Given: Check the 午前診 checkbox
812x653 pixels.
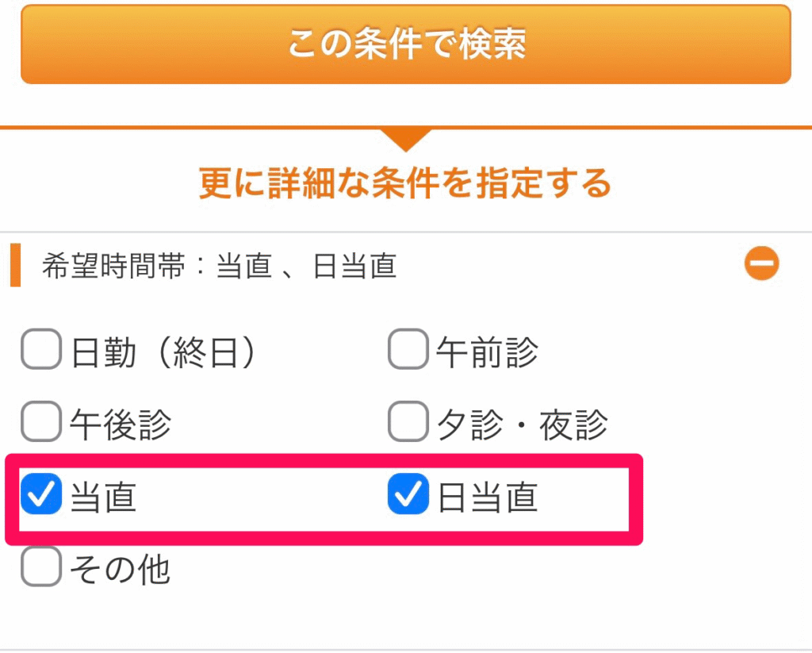Looking at the screenshot, I should [408, 351].
